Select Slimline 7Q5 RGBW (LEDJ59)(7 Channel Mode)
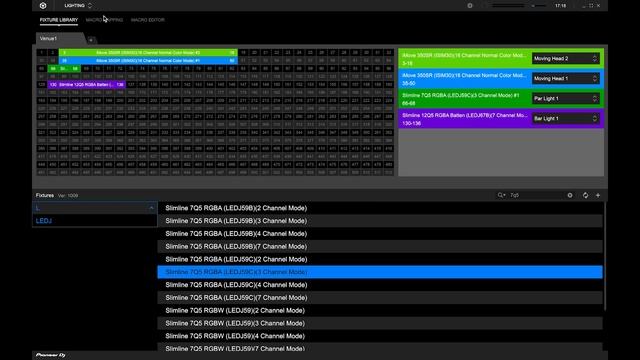The width and height of the screenshot is (640, 360). pos(380,347)
